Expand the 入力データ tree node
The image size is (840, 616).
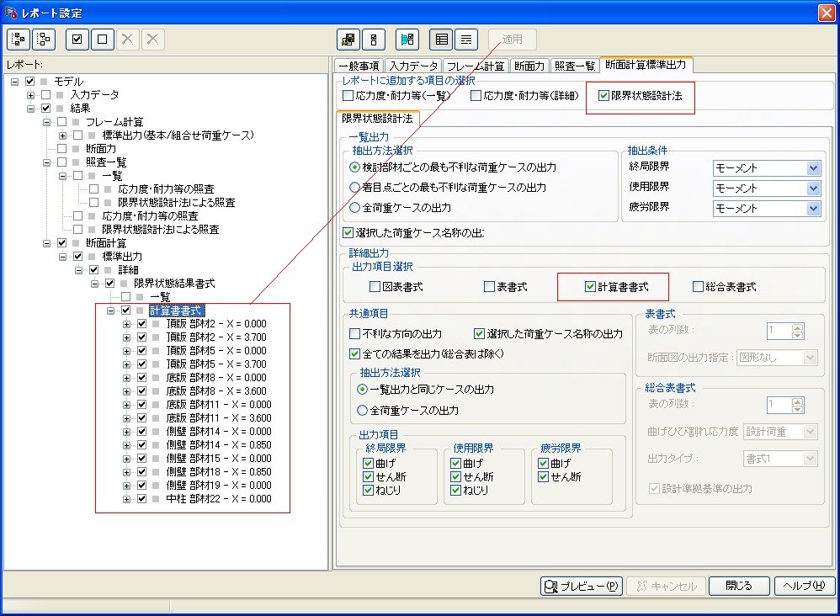coord(31,95)
